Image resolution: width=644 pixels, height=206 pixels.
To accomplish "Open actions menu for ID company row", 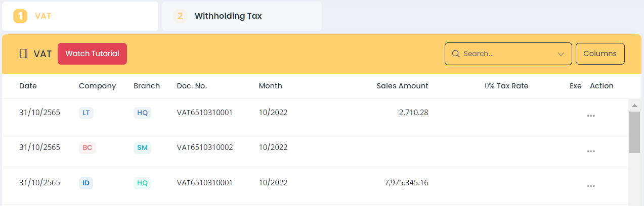I will 590,186.
